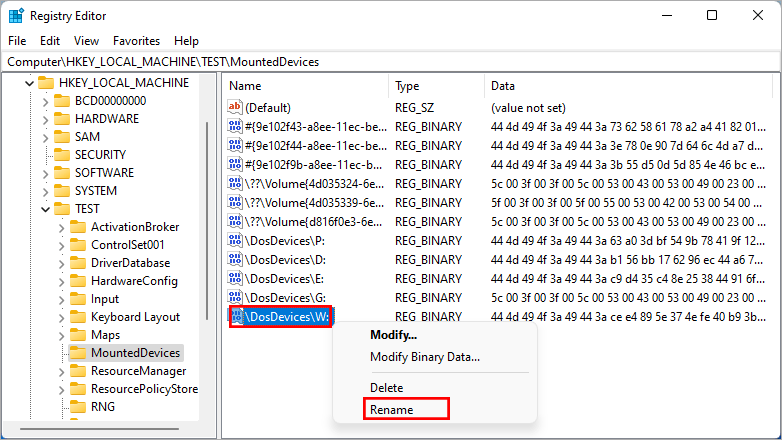Click binary icon of #{9e102f44-a8ee value
782x440 pixels.
[235, 145]
